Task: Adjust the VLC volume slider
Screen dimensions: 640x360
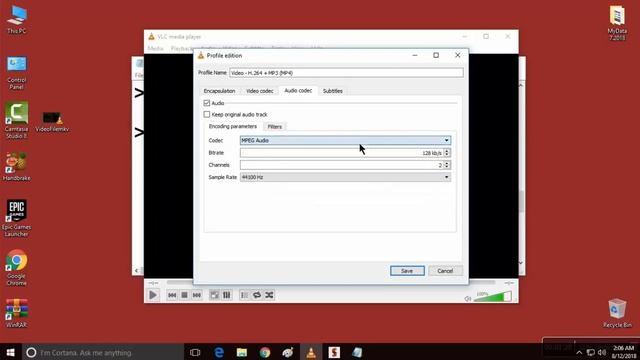Action: (493, 297)
